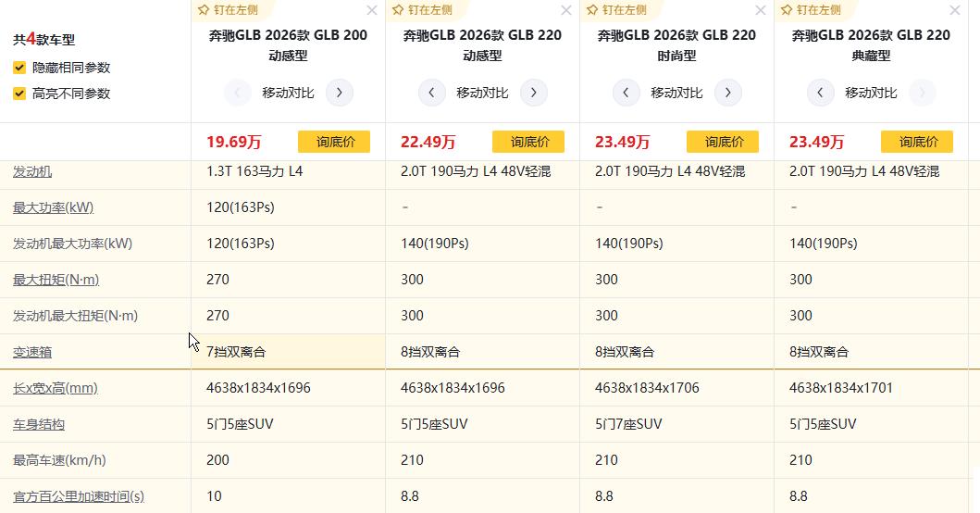
Task: Uncheck the 隐藏相同参数 checkbox
Action: (19, 67)
